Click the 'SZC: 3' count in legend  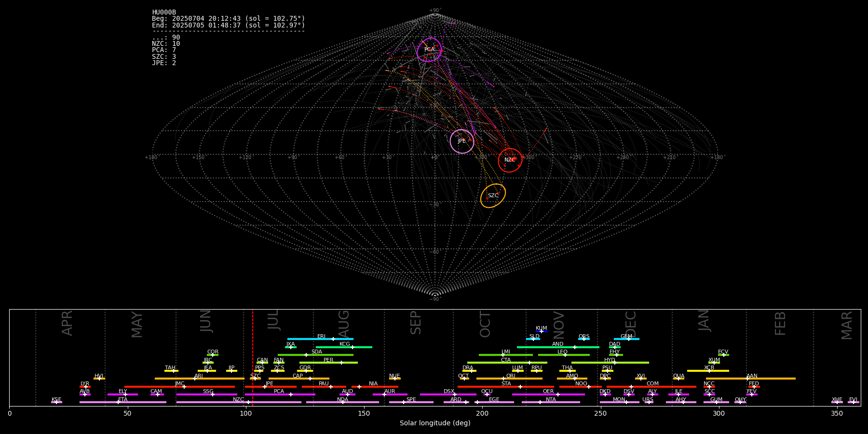[x=164, y=57]
